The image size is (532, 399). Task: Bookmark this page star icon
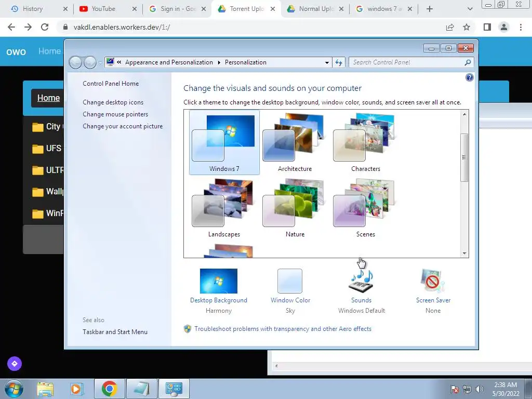[x=467, y=27]
